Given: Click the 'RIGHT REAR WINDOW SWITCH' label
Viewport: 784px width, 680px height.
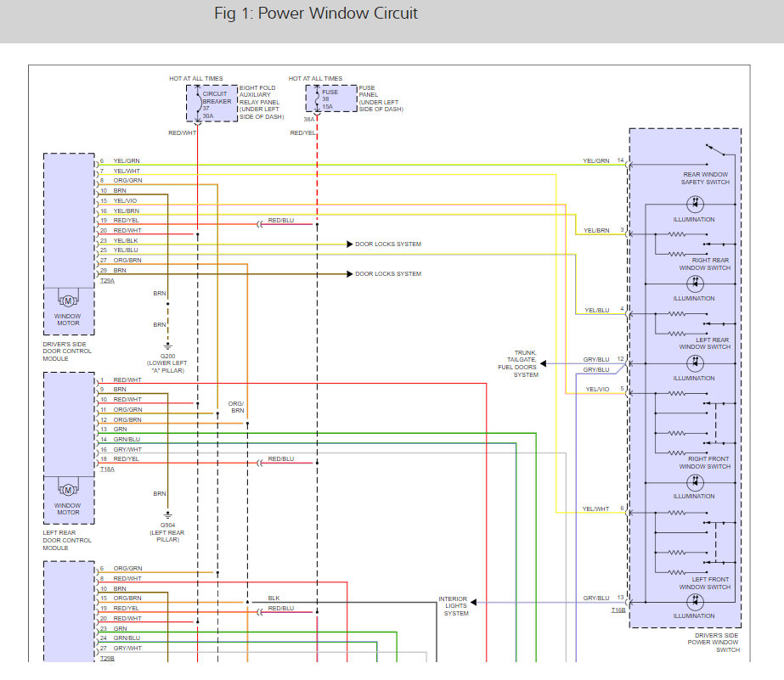Looking at the screenshot, I should coord(704,264).
